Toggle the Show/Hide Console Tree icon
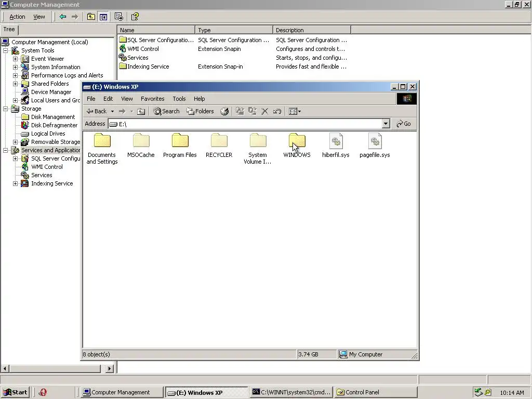Screen dimensions: 532x399 coord(103,17)
